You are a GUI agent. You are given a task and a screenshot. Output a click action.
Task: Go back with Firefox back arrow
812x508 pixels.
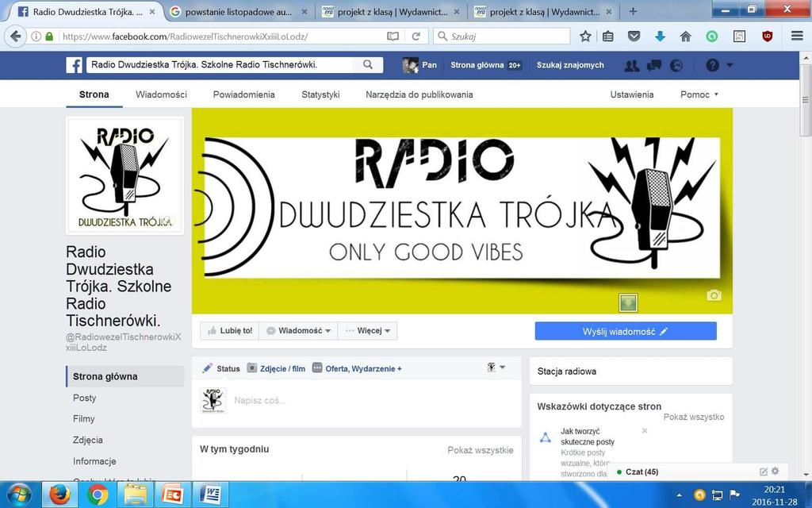coord(16,37)
